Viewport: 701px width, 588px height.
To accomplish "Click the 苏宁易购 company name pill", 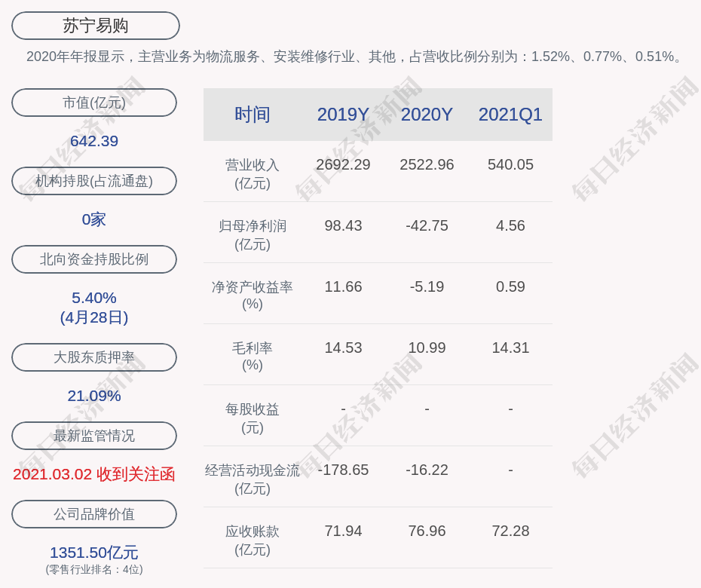I will coord(95,26).
